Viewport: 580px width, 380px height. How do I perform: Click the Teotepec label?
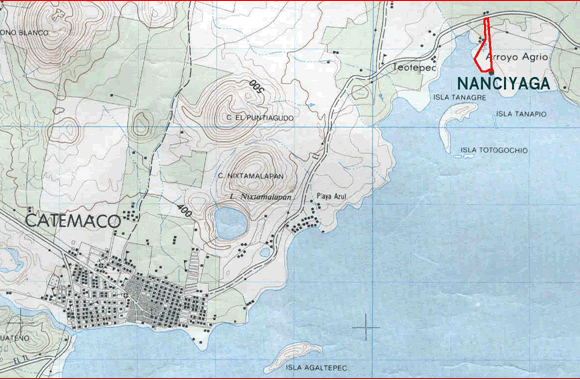[414, 68]
